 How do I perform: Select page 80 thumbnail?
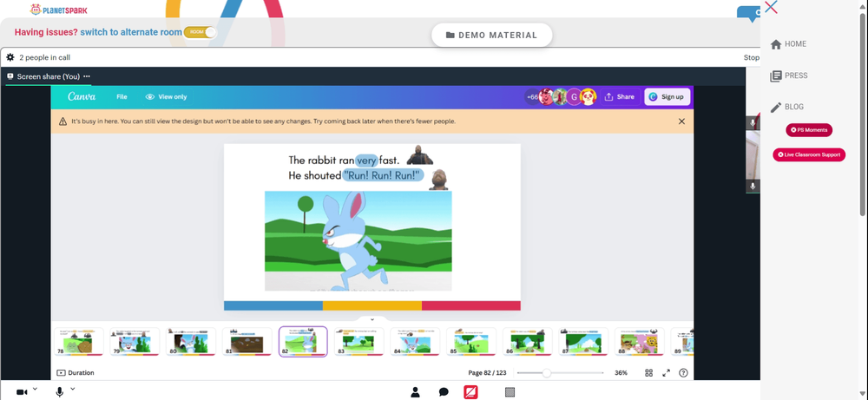[191, 341]
